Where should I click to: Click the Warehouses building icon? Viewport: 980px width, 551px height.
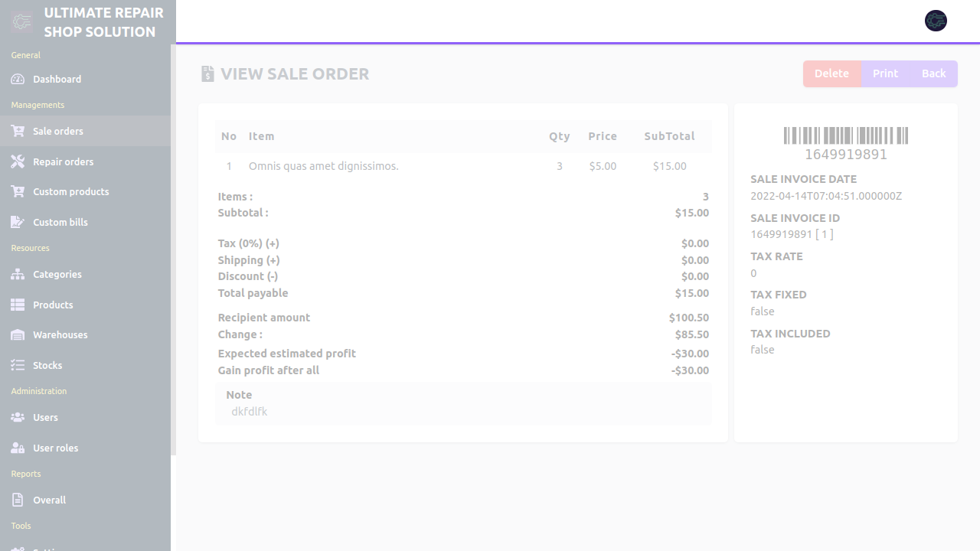(18, 335)
